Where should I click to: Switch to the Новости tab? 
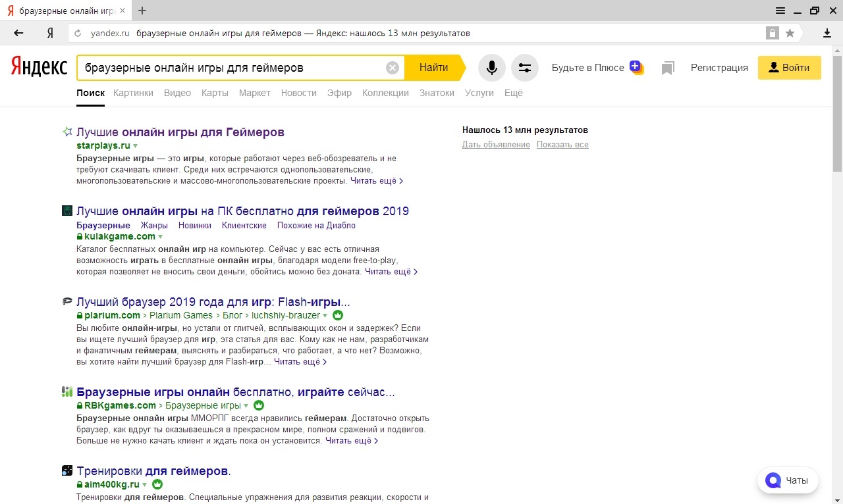tap(299, 93)
